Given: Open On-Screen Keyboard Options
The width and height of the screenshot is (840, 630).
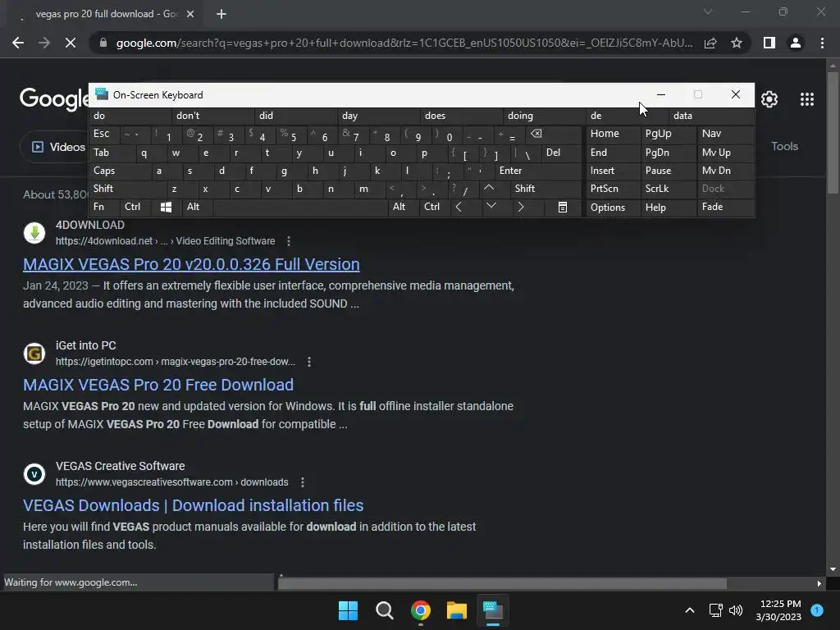Looking at the screenshot, I should coord(613,208).
